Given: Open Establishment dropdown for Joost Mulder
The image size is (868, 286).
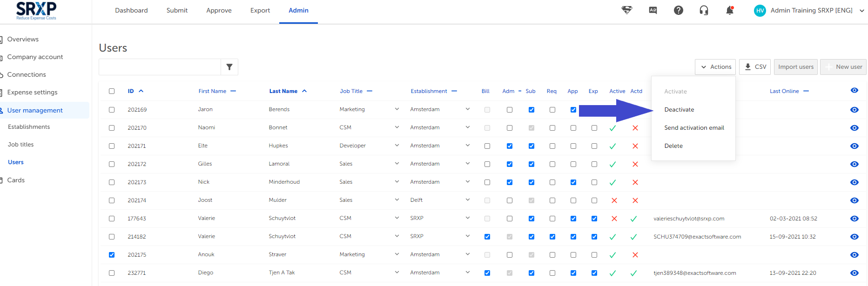Looking at the screenshot, I should point(467,200).
